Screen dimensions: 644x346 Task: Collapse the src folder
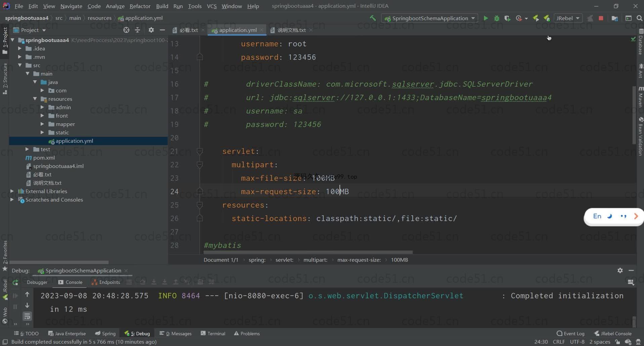tap(20, 65)
